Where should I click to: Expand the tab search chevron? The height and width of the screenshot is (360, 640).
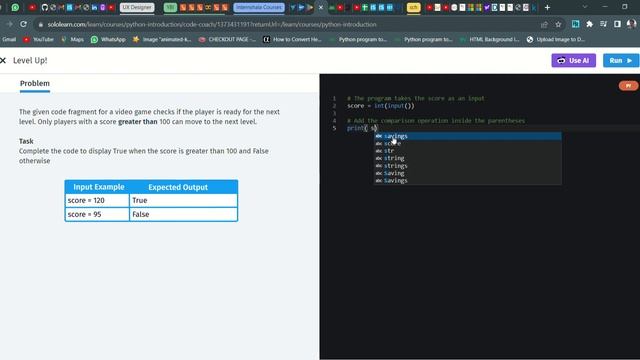click(584, 7)
